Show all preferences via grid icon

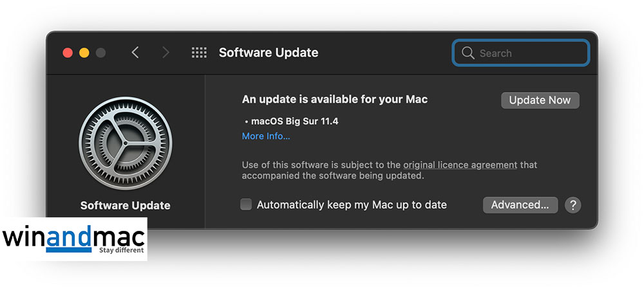coord(199,53)
